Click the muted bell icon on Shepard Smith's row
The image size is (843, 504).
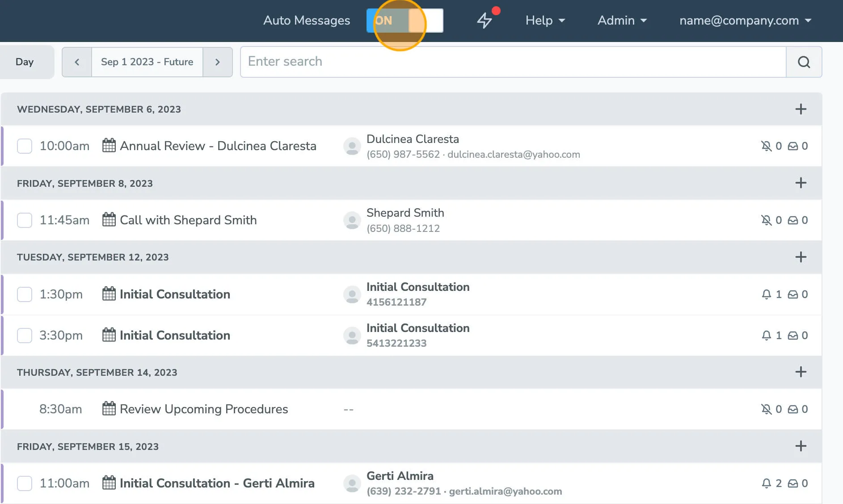[765, 220]
